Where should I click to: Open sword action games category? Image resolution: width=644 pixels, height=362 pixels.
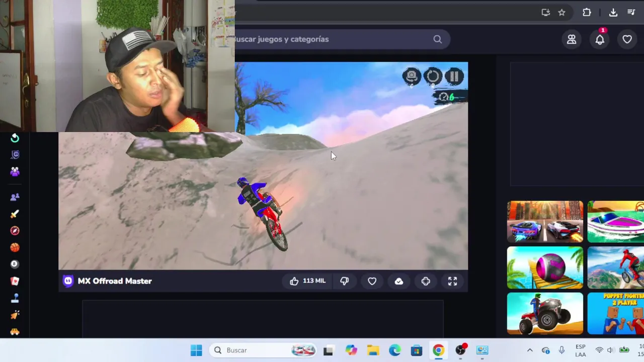(15, 214)
